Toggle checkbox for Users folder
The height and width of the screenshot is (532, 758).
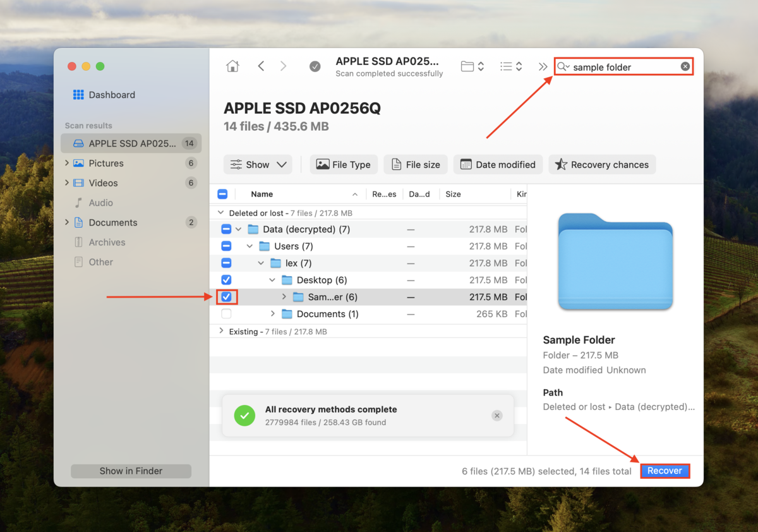(226, 246)
